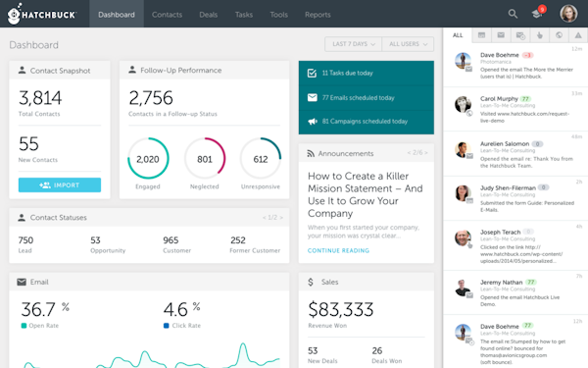Click Judy Shen-Filerman's avatar photo

(463, 193)
